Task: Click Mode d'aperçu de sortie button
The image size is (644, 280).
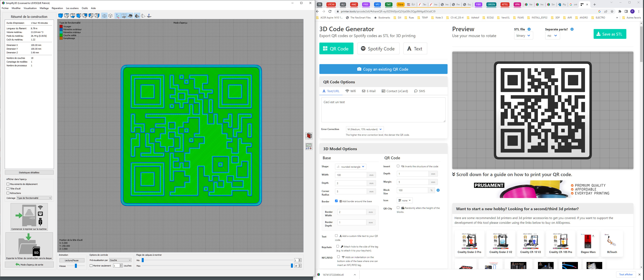Action: pos(29,265)
